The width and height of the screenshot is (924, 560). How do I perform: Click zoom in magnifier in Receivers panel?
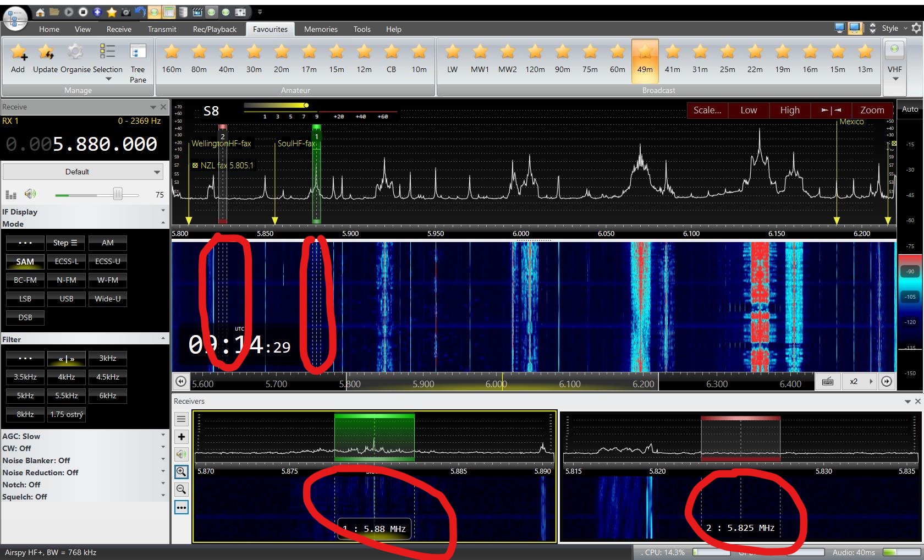[181, 472]
